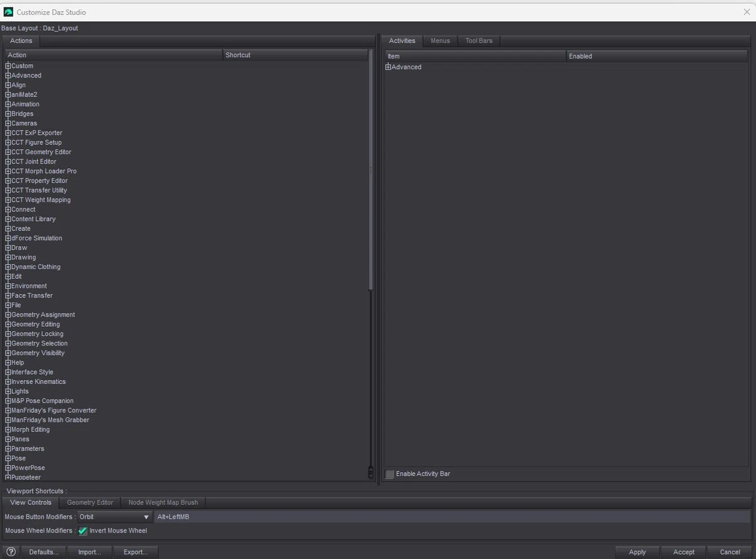Expand the Help action group
Image resolution: width=756 pixels, height=559 pixels.
(8, 363)
